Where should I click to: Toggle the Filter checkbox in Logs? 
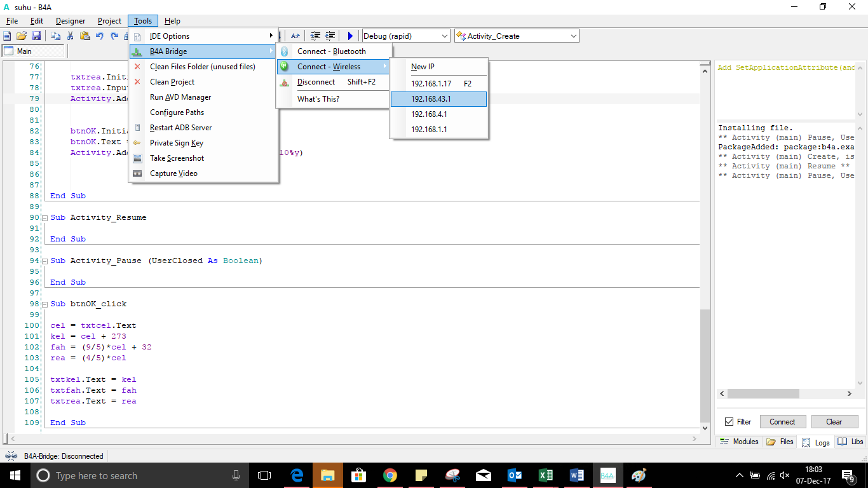pos(729,422)
